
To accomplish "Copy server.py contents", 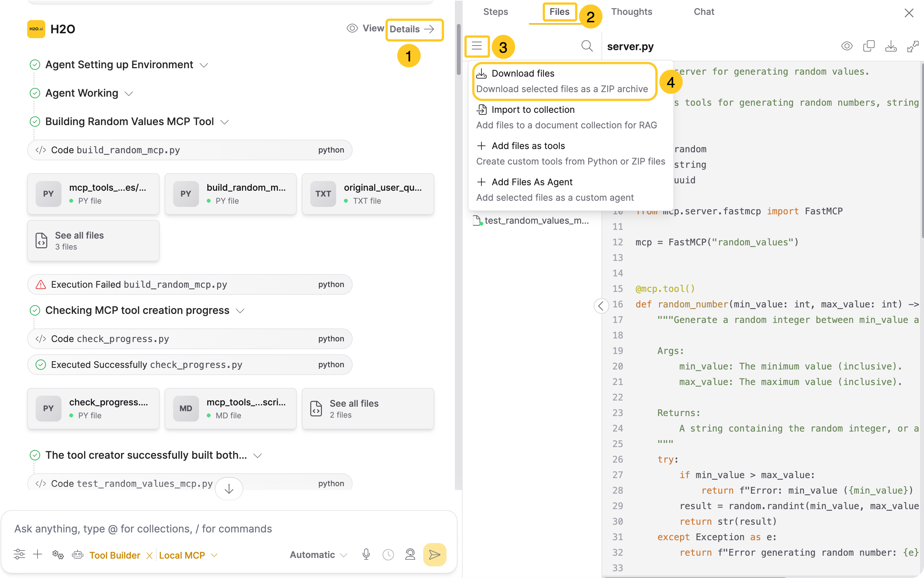I will 869,46.
